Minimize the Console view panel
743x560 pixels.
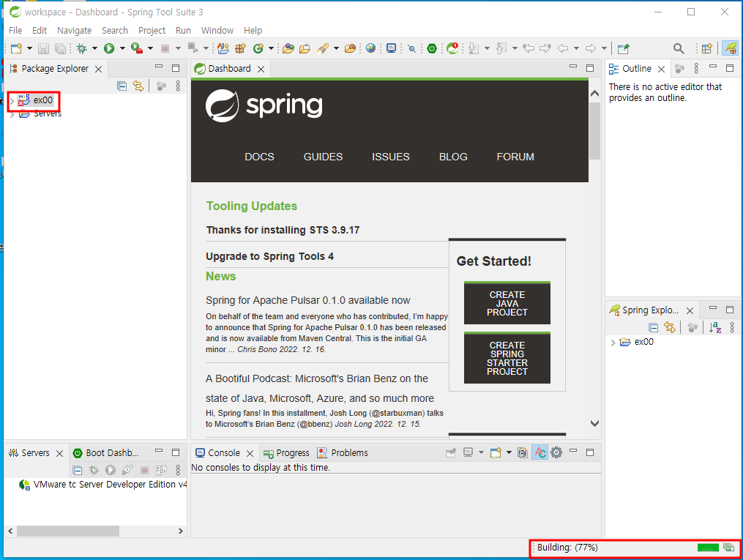[x=573, y=451]
